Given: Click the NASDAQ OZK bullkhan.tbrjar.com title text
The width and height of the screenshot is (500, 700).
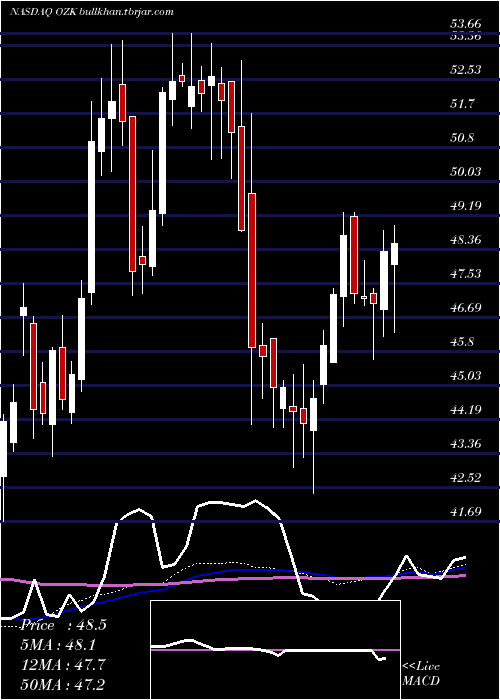Looking at the screenshot, I should click(92, 12).
